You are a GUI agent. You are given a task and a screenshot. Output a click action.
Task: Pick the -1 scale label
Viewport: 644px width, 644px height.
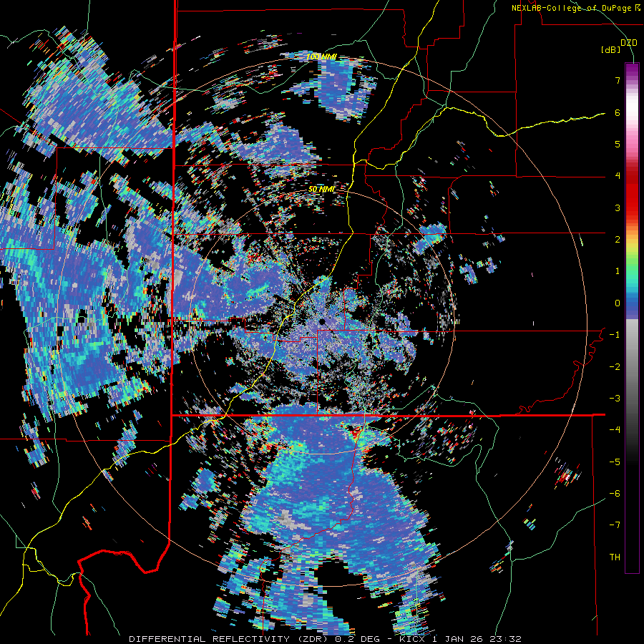click(x=615, y=335)
